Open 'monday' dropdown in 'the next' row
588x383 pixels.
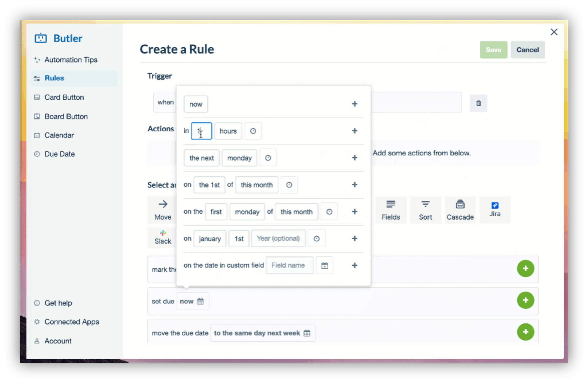click(239, 158)
